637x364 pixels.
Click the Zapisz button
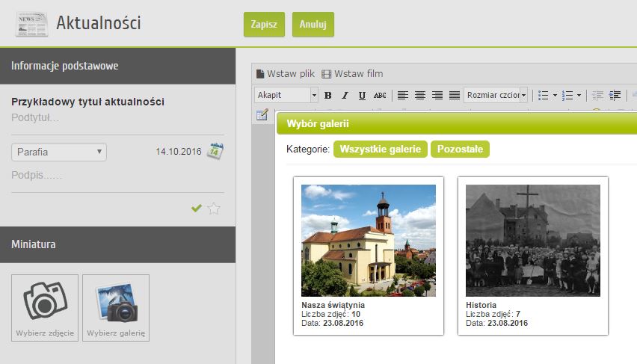click(x=264, y=24)
